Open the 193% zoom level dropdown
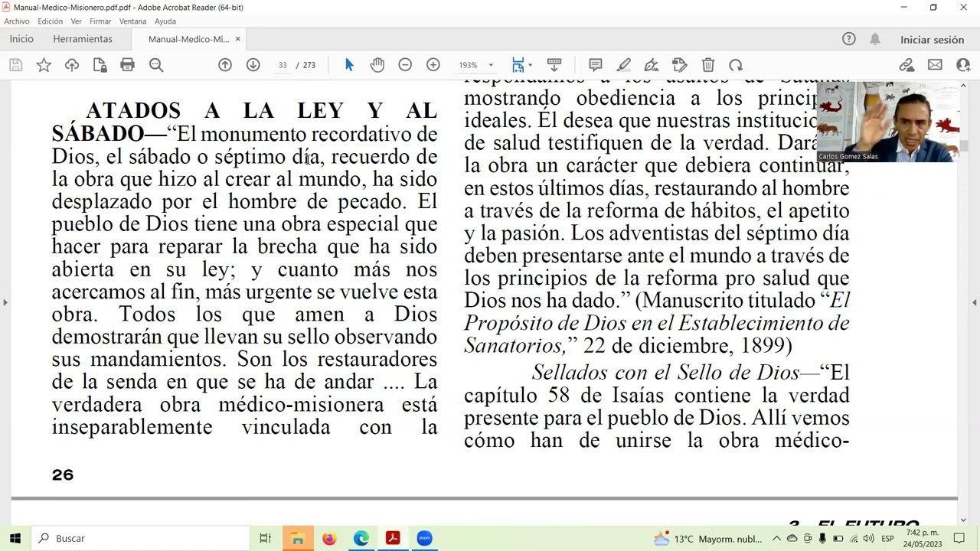Image resolution: width=980 pixels, height=551 pixels. (475, 65)
